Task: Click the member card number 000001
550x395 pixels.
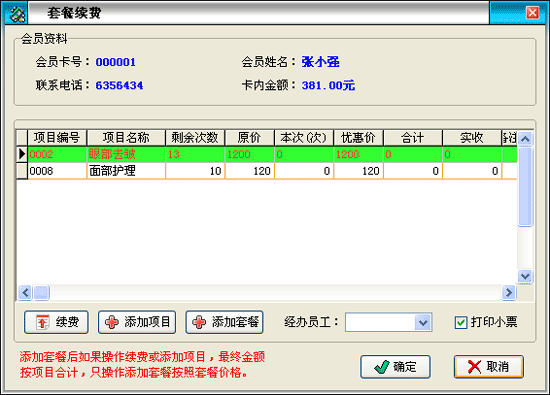Action: coord(115,62)
